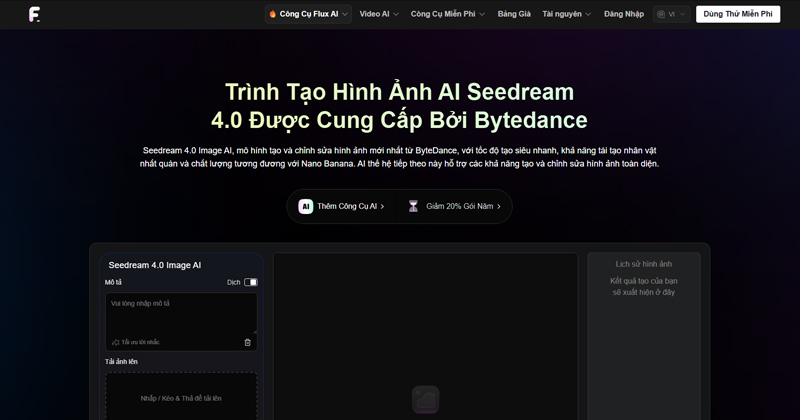Click the Tải ảnh lên label

[121, 361]
